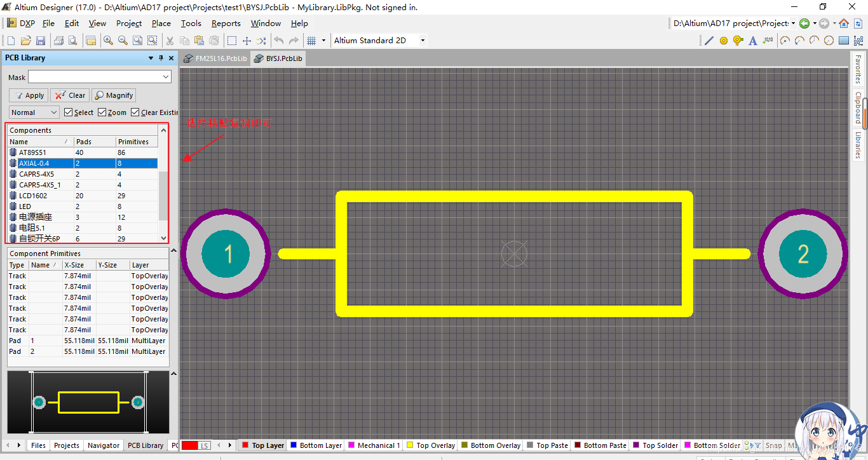Open the Tools menu
Viewport: 868px width, 460px height.
(x=191, y=24)
